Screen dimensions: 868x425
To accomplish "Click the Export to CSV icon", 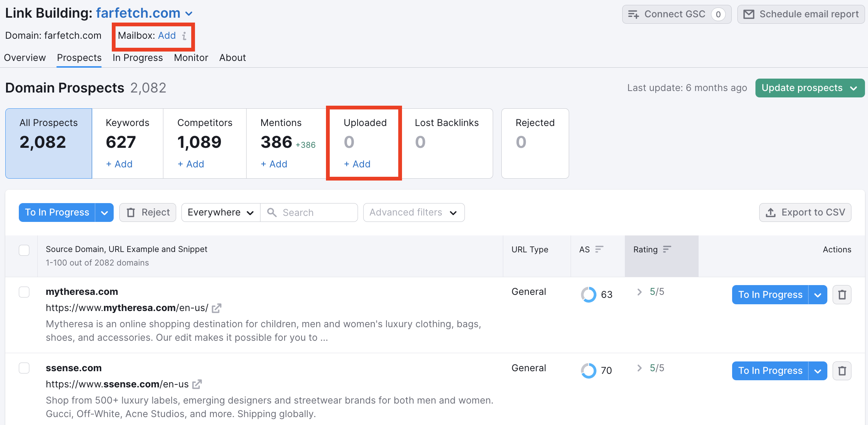I will (771, 212).
